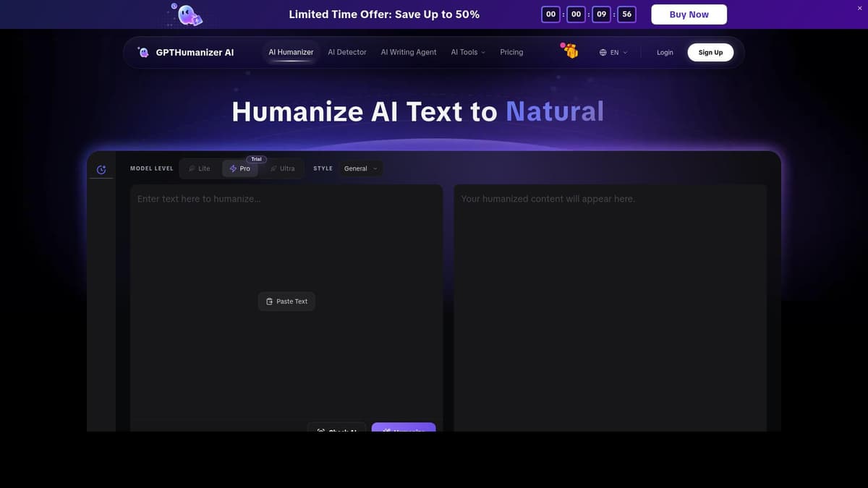Image resolution: width=868 pixels, height=488 pixels.
Task: Open the history panel in the left sidebar
Action: click(x=101, y=169)
